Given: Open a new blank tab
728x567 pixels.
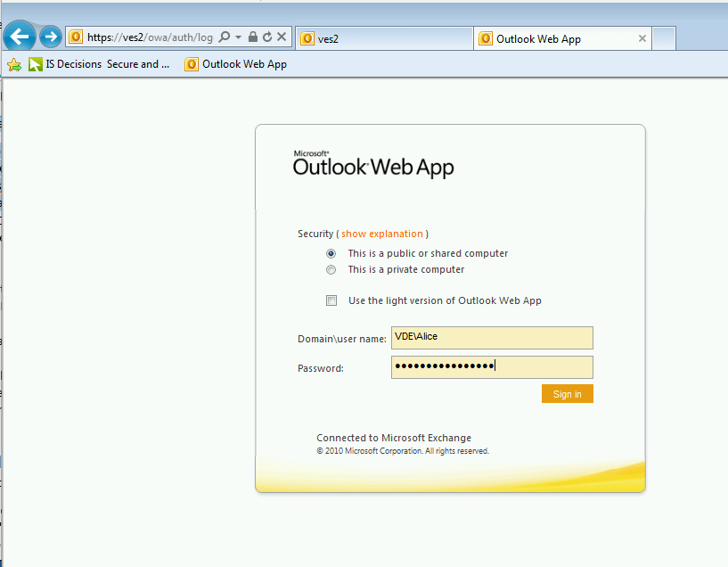Looking at the screenshot, I should click(664, 38).
